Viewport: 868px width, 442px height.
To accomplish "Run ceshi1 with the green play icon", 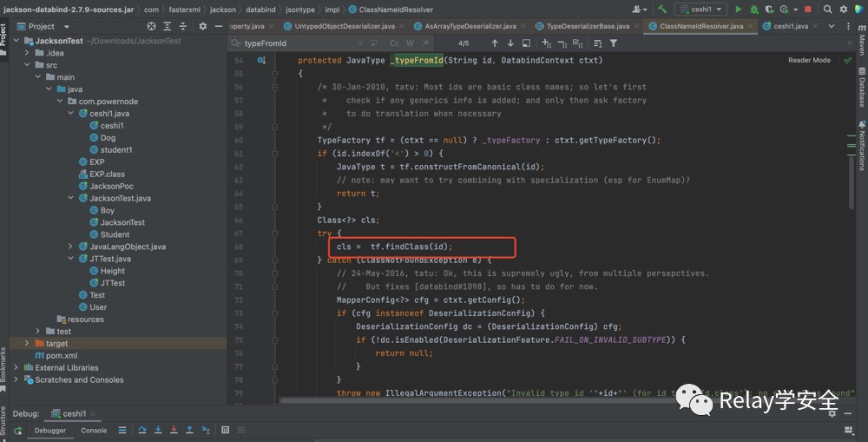I will click(738, 9).
